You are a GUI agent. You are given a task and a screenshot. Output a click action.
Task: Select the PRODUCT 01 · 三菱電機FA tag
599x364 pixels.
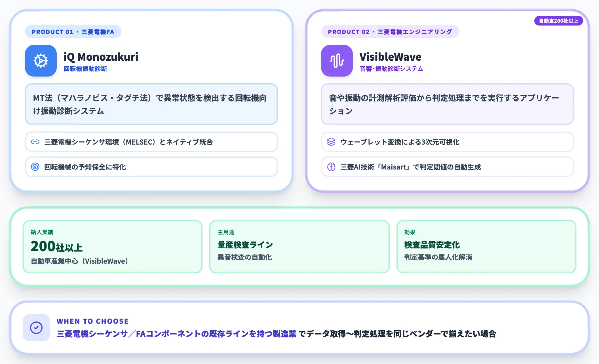coord(73,32)
